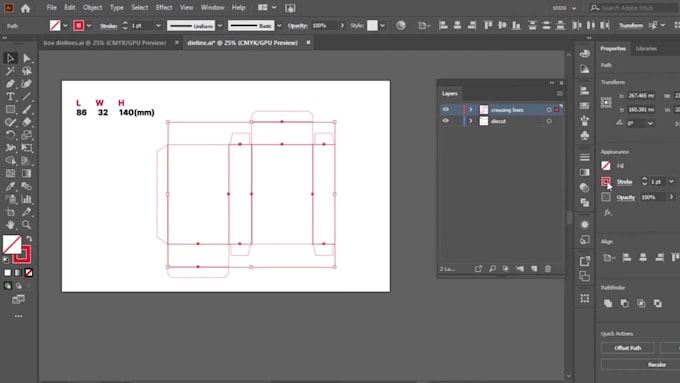Open the Style dropdown arrow

pos(382,26)
